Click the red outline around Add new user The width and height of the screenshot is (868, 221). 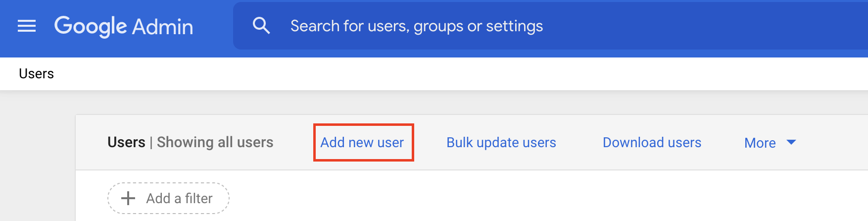coord(364,125)
